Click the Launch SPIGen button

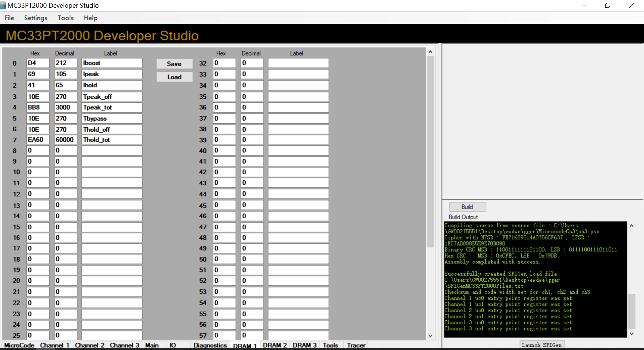[542, 345]
